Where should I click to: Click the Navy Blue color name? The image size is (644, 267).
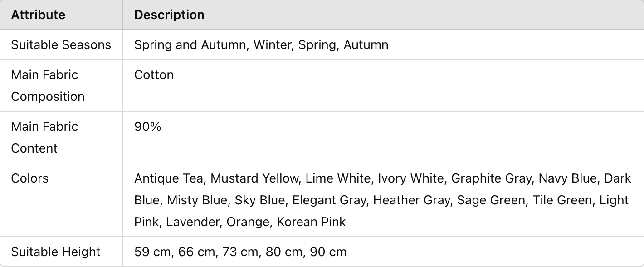[x=567, y=178]
